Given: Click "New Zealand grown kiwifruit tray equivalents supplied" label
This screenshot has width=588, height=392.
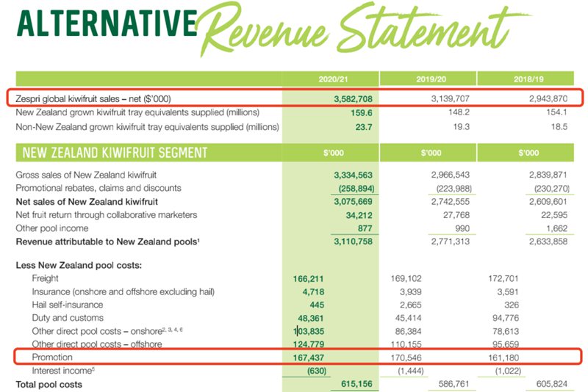Looking at the screenshot, I should 137,112.
